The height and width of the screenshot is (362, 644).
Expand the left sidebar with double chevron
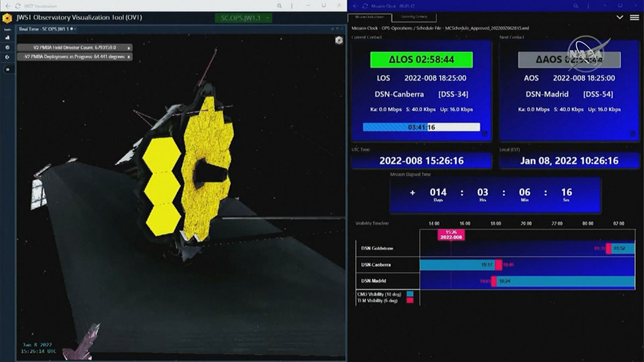pyautogui.click(x=7, y=69)
